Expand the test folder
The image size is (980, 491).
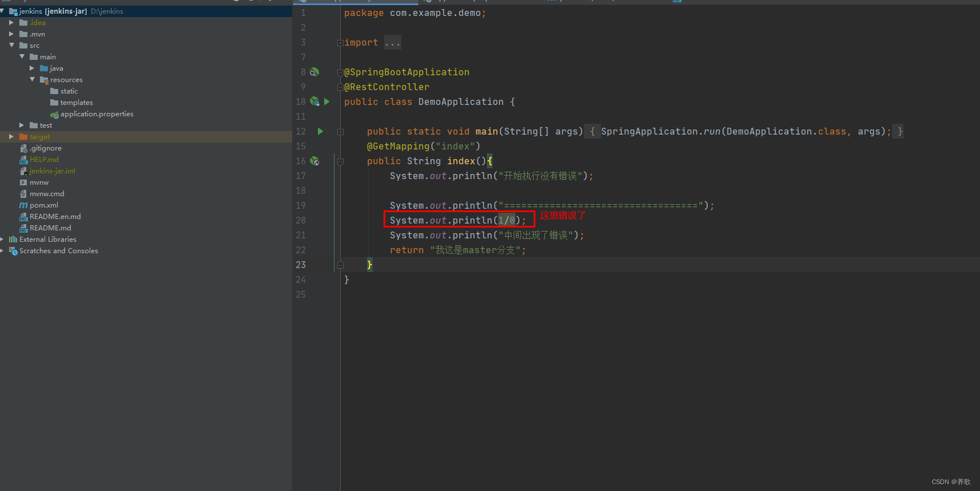(x=22, y=125)
